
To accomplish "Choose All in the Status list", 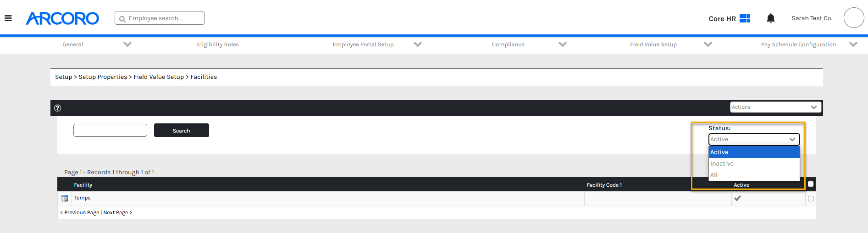I will (x=754, y=175).
